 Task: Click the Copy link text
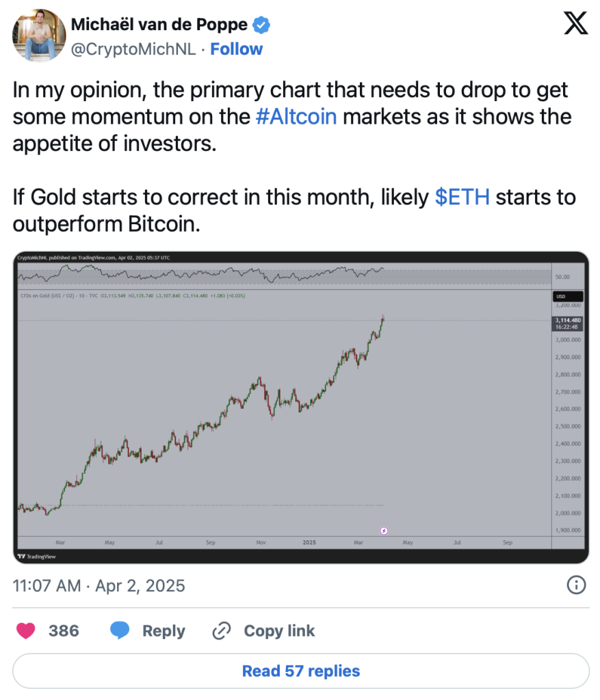[279, 630]
